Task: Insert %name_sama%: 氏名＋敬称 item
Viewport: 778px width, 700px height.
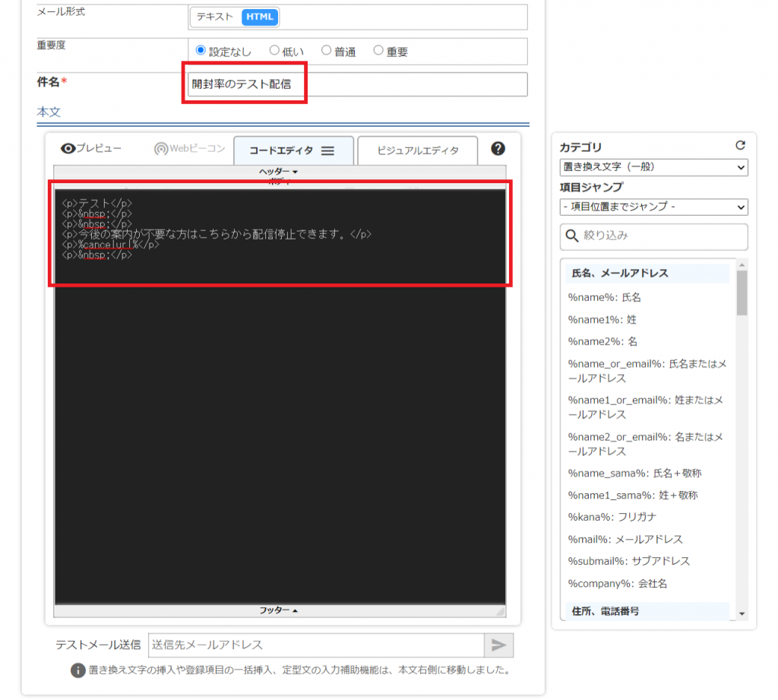Action: [x=634, y=474]
